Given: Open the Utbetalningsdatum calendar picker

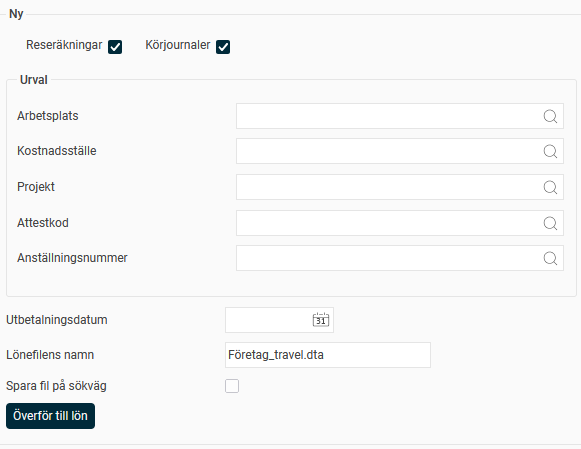Looking at the screenshot, I should 321,320.
